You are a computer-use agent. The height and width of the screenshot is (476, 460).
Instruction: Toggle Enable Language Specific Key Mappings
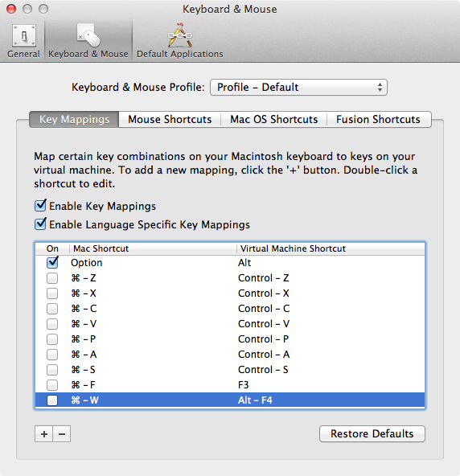click(40, 224)
